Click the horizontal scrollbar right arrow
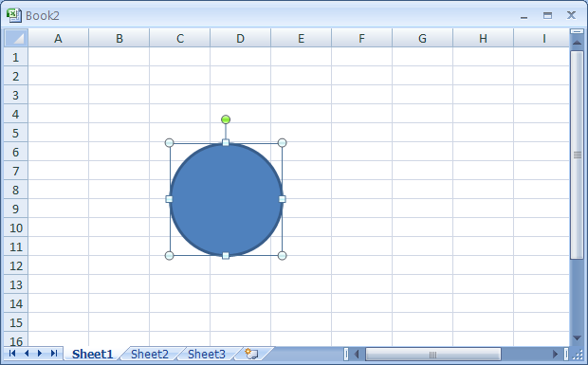The height and width of the screenshot is (365, 588). pyautogui.click(x=556, y=354)
